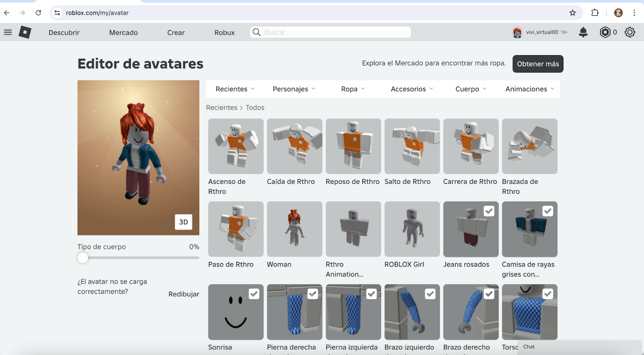Open Chrome three-dot menu
This screenshot has width=644, height=355.
(x=634, y=13)
